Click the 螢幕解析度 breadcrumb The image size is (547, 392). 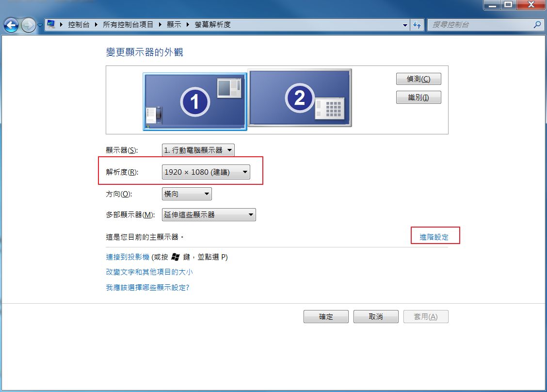(212, 24)
